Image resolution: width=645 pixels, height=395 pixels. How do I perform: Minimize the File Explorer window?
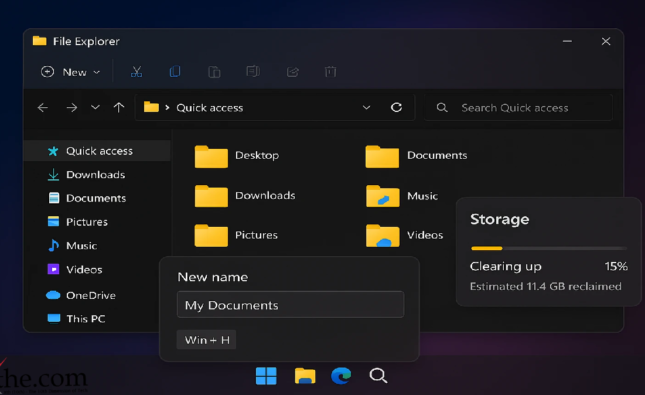point(567,41)
